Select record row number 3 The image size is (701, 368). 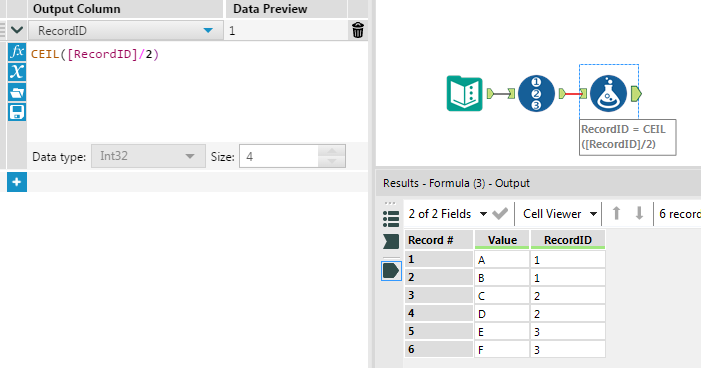[439, 296]
